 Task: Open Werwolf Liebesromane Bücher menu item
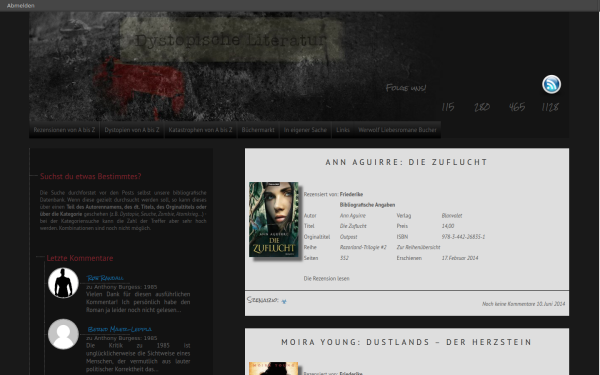pyautogui.click(x=398, y=130)
